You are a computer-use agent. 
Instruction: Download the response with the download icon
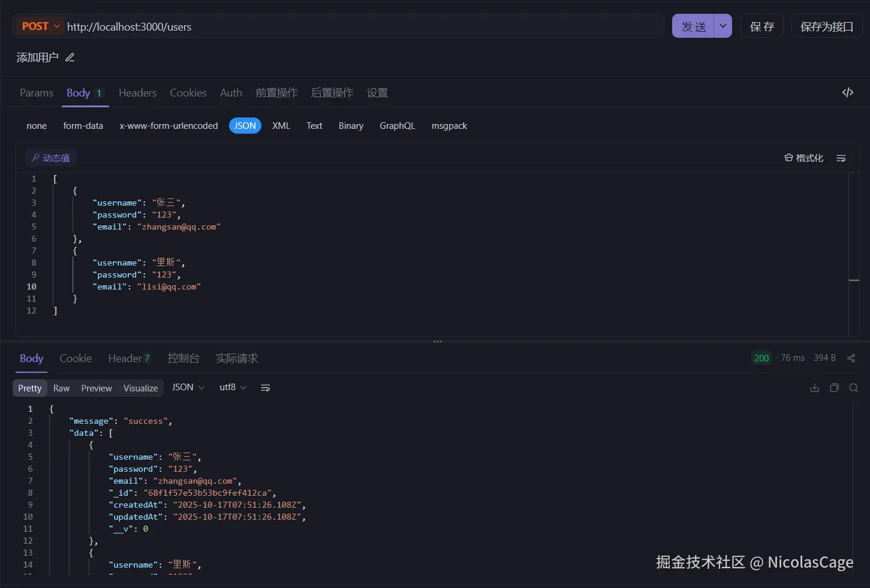814,388
